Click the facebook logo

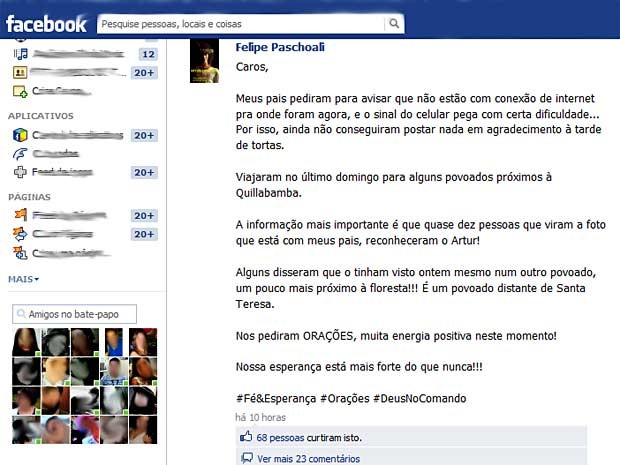click(x=46, y=24)
